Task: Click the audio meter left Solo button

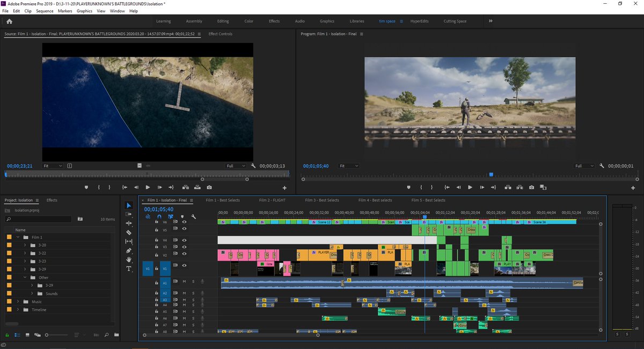Action: [x=617, y=335]
